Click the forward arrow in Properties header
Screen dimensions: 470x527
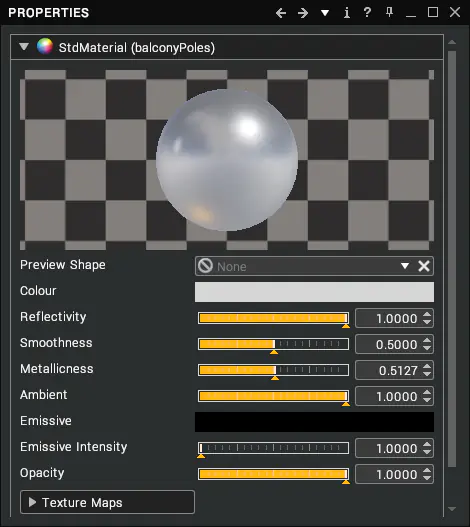coord(303,13)
